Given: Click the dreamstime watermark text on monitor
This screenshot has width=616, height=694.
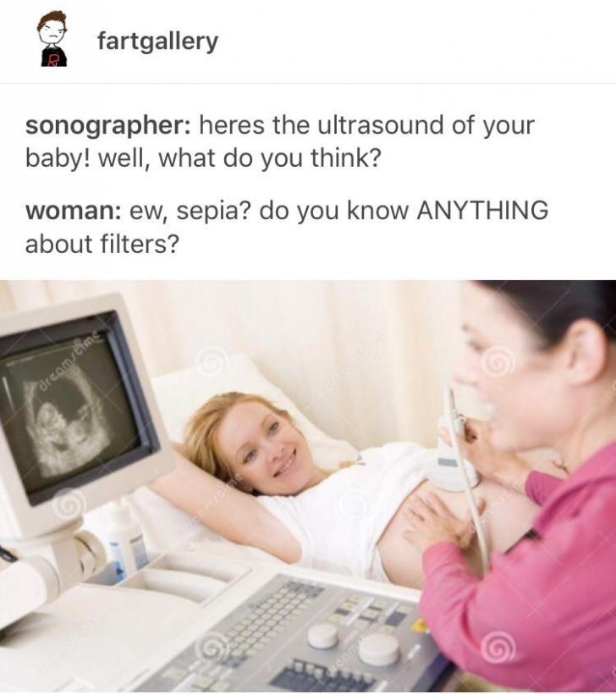Looking at the screenshot, I should (x=71, y=365).
